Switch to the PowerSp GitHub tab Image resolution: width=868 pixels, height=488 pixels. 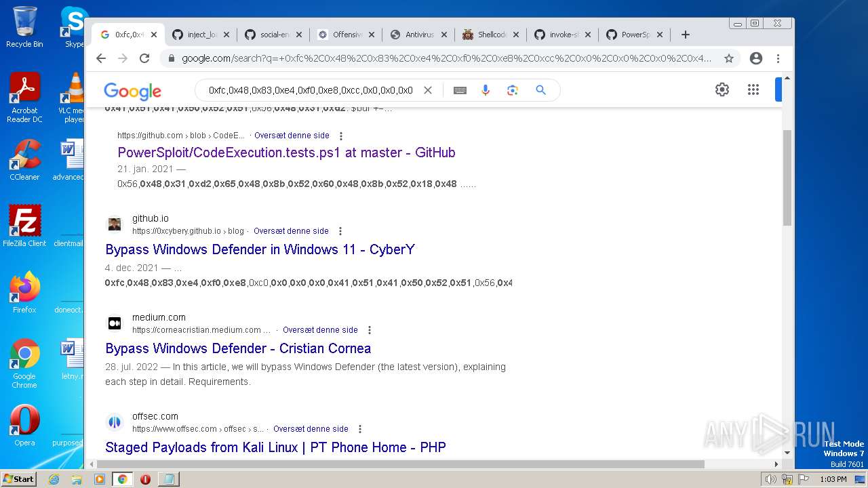coord(635,35)
